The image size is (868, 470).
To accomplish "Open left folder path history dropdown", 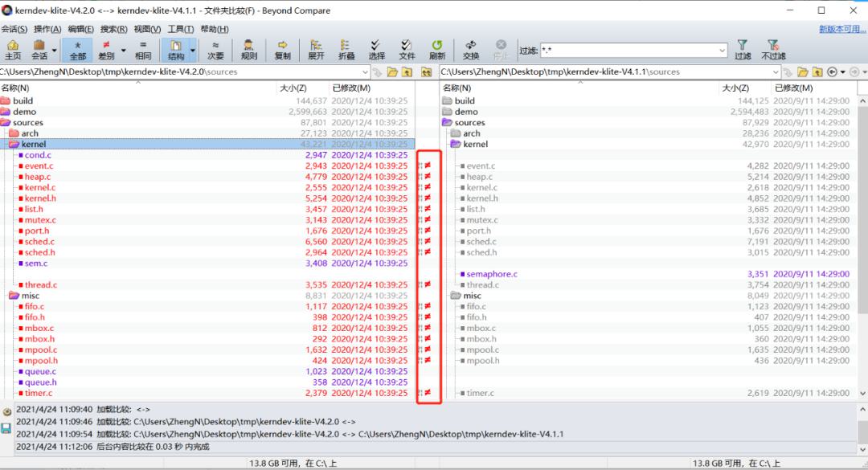I will click(365, 72).
